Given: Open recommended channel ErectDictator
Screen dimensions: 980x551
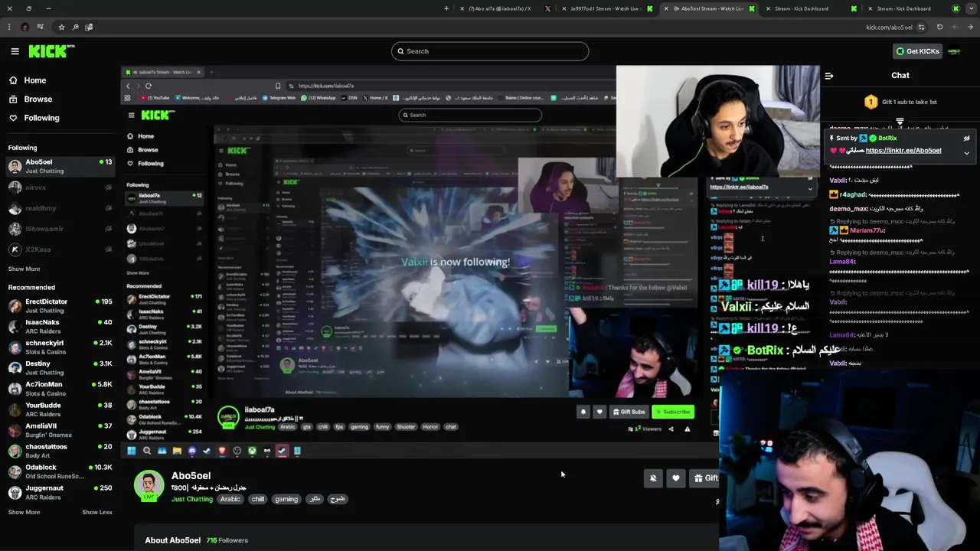Looking at the screenshot, I should pyautogui.click(x=60, y=306).
